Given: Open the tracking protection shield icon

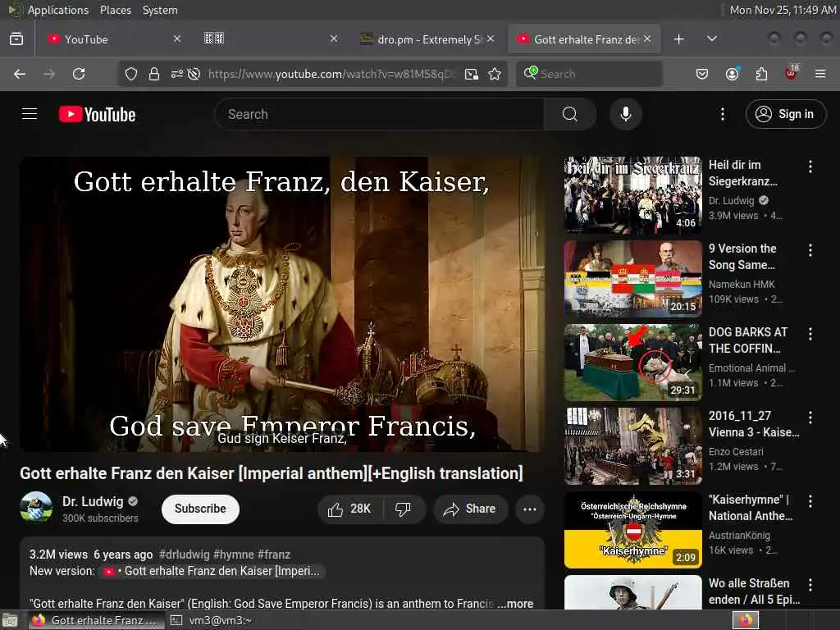Looking at the screenshot, I should tap(131, 74).
